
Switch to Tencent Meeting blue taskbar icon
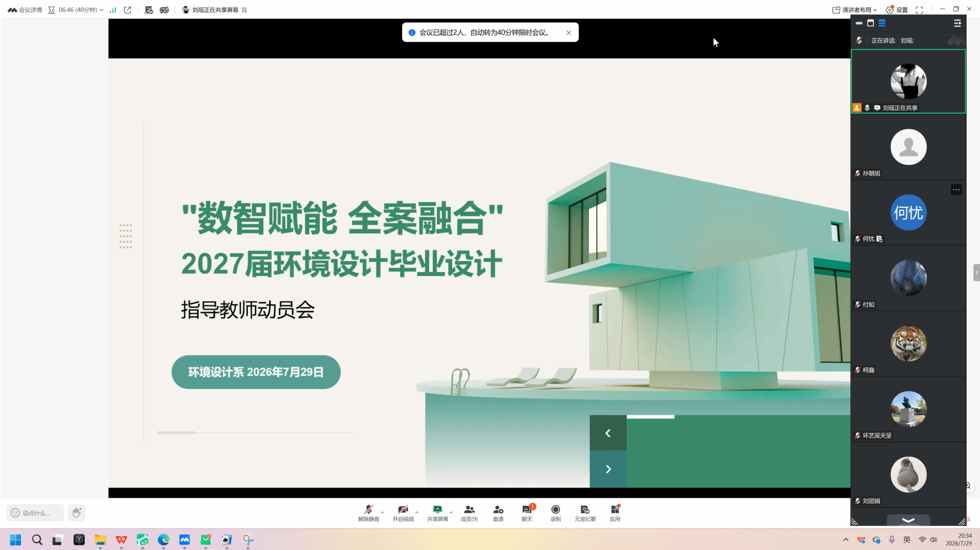click(185, 540)
